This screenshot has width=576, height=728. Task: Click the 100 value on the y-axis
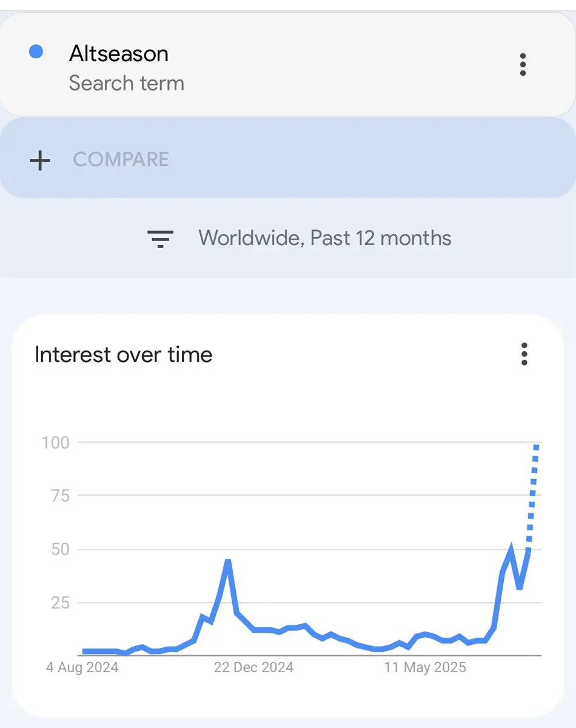55,443
